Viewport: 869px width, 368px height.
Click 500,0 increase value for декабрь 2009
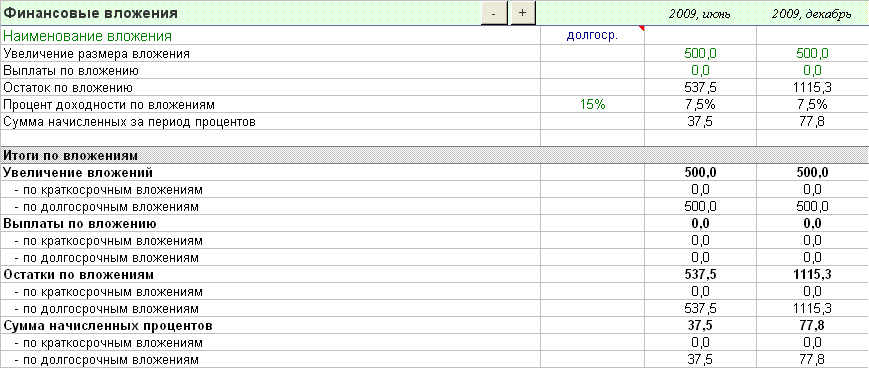tap(812, 54)
